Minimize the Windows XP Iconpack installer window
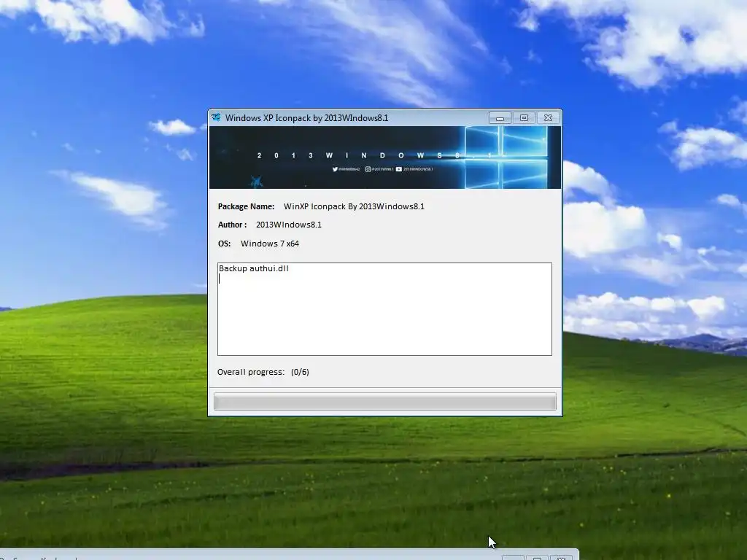 [x=500, y=118]
